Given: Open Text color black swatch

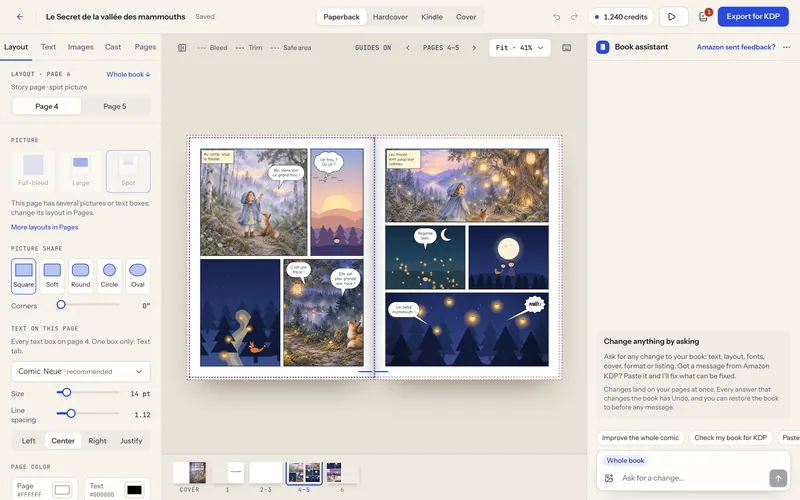Looking at the screenshot, I should 134,490.
